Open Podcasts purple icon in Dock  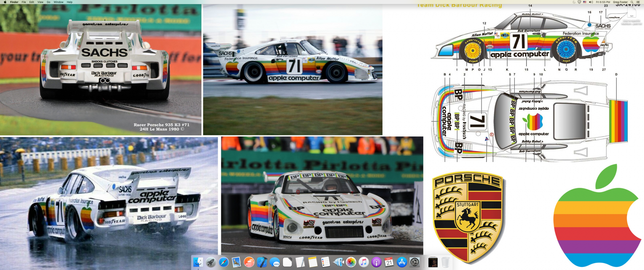pyautogui.click(x=376, y=262)
